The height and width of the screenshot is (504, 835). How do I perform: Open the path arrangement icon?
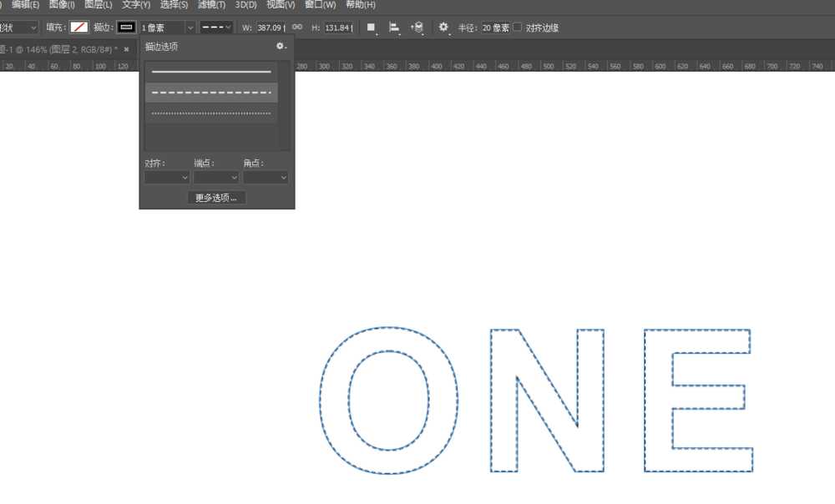[x=417, y=28]
